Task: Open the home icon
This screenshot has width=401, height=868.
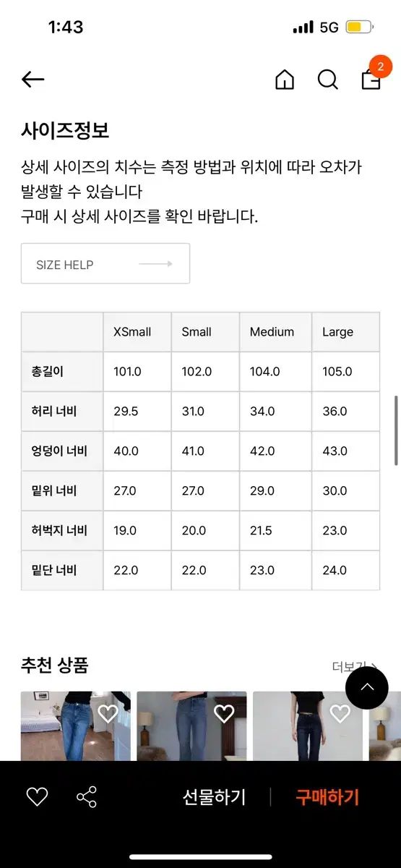Action: coord(285,80)
